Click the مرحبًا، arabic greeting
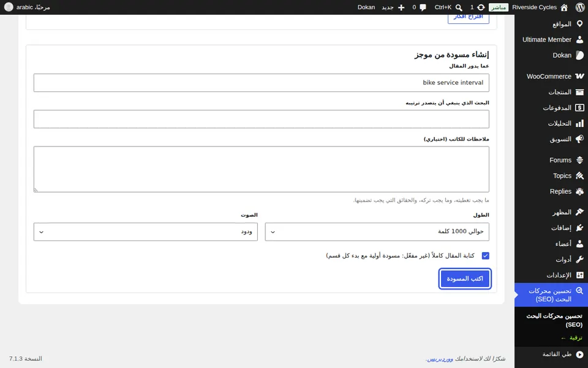Screen dimensions: 588x368 [x=33, y=7]
